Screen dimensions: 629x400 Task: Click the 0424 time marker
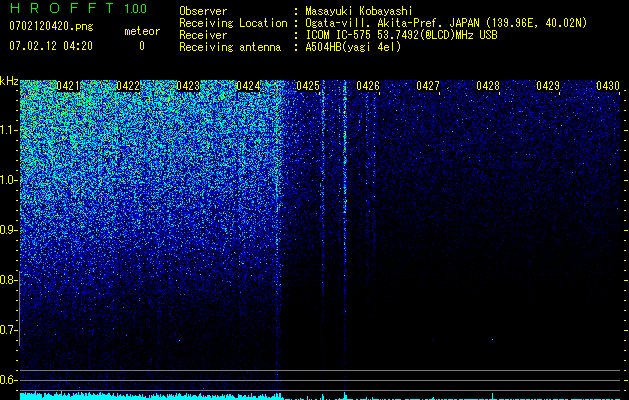(248, 86)
